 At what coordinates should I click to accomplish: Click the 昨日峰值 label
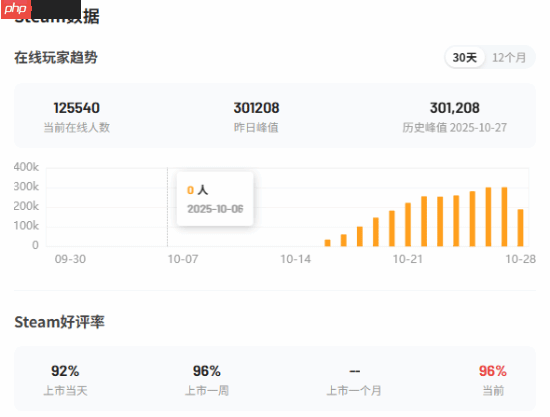coord(256,127)
